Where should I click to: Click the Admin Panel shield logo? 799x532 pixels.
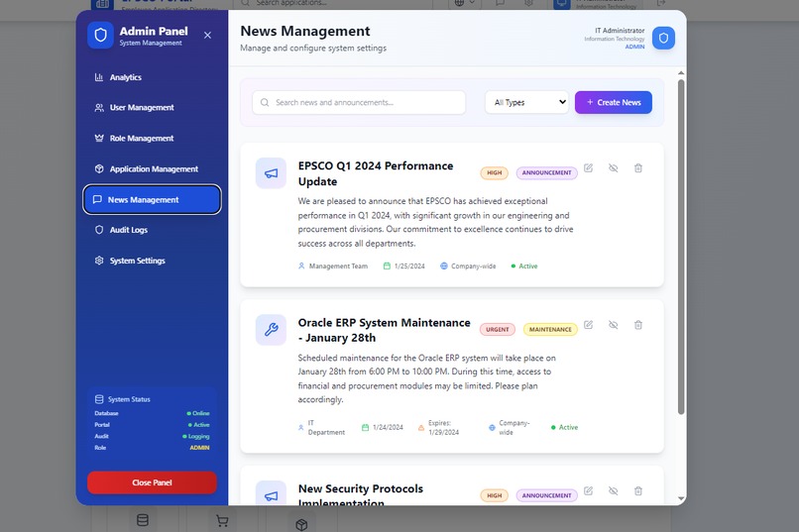coord(100,36)
